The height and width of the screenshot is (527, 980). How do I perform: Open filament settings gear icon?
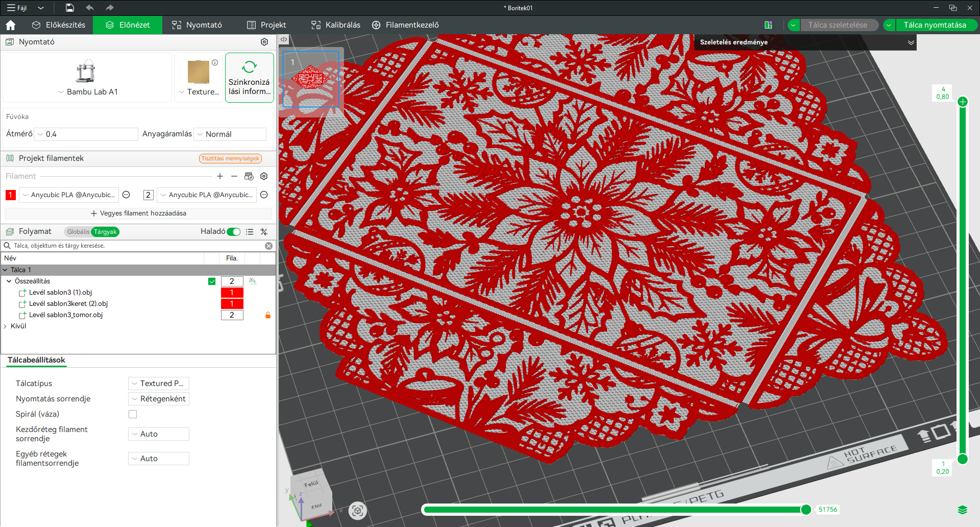(264, 176)
